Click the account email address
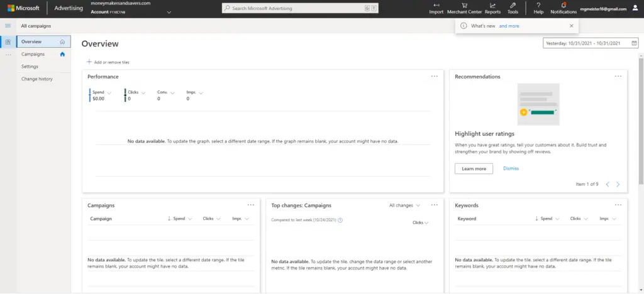 pyautogui.click(x=603, y=9)
